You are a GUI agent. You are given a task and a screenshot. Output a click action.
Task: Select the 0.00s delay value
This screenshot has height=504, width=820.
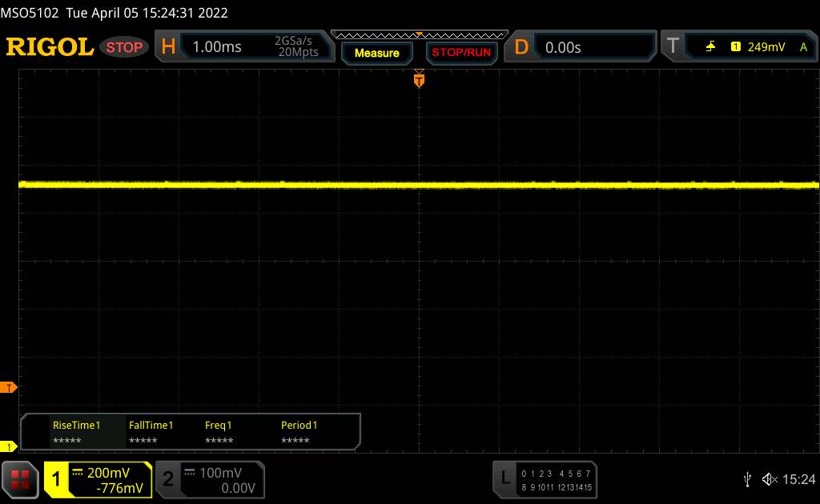tap(563, 47)
